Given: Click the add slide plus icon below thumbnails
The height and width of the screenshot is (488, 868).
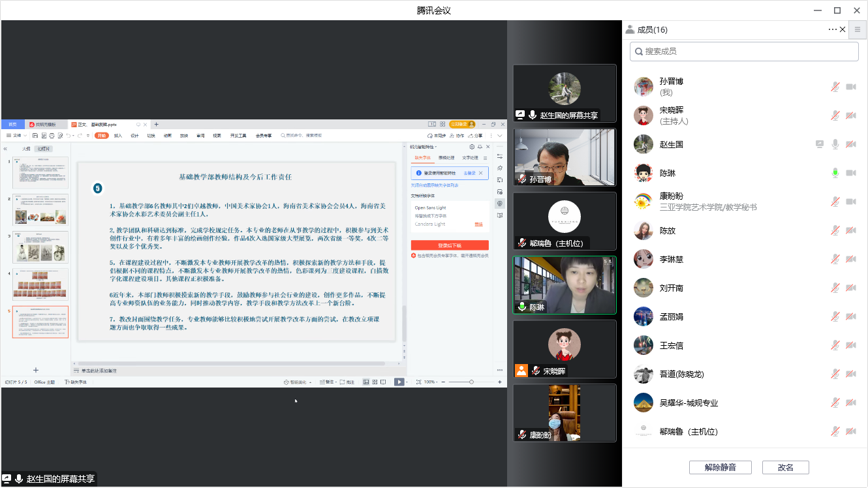Looking at the screenshot, I should point(36,370).
